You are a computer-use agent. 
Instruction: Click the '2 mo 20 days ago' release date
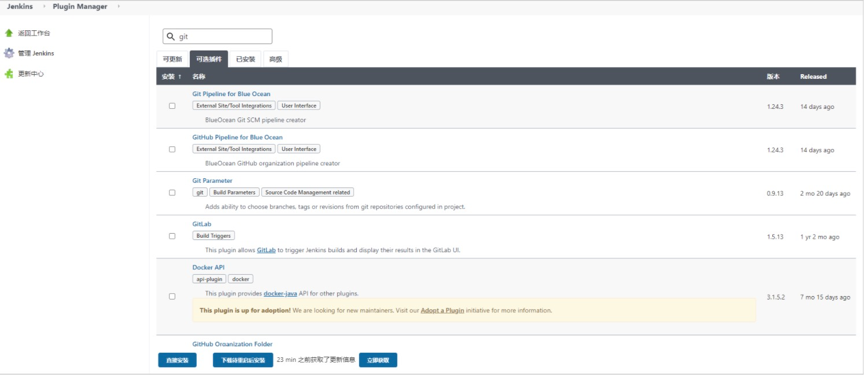(x=825, y=193)
